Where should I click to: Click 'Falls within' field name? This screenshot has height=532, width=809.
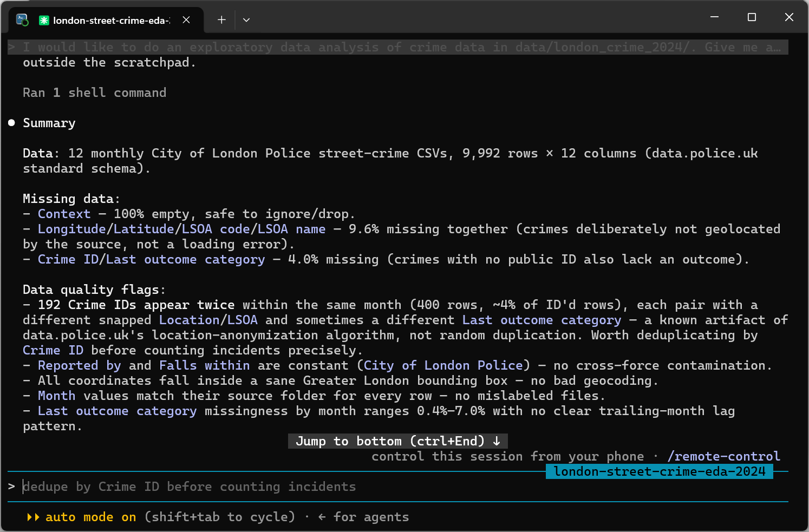(x=204, y=365)
